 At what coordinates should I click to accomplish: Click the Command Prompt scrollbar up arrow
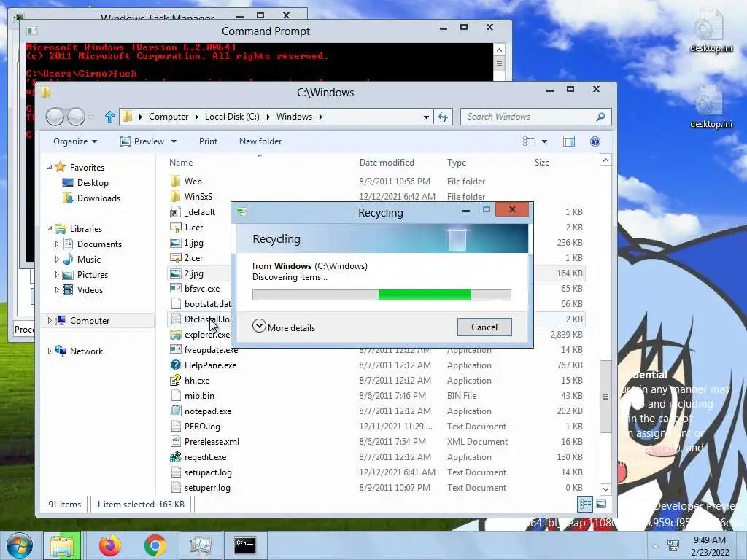pyautogui.click(x=499, y=50)
